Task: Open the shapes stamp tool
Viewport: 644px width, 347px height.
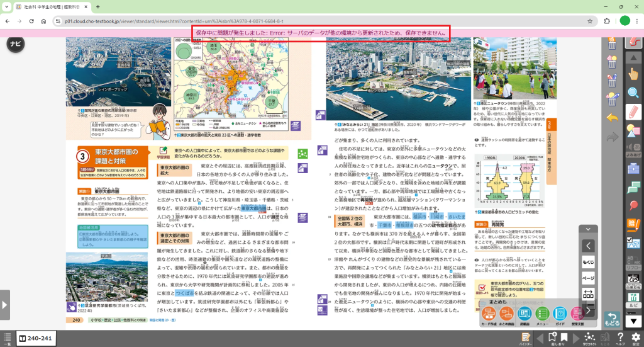Action: tap(633, 131)
